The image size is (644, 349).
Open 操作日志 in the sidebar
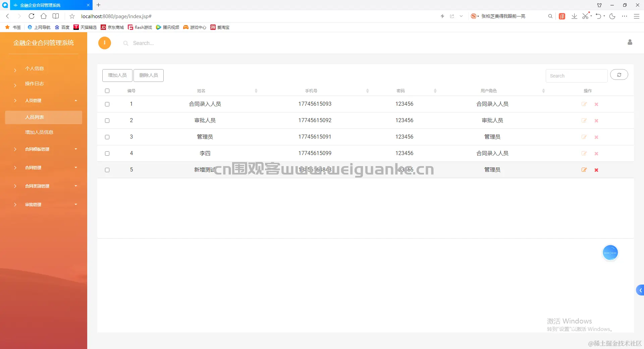coord(35,84)
